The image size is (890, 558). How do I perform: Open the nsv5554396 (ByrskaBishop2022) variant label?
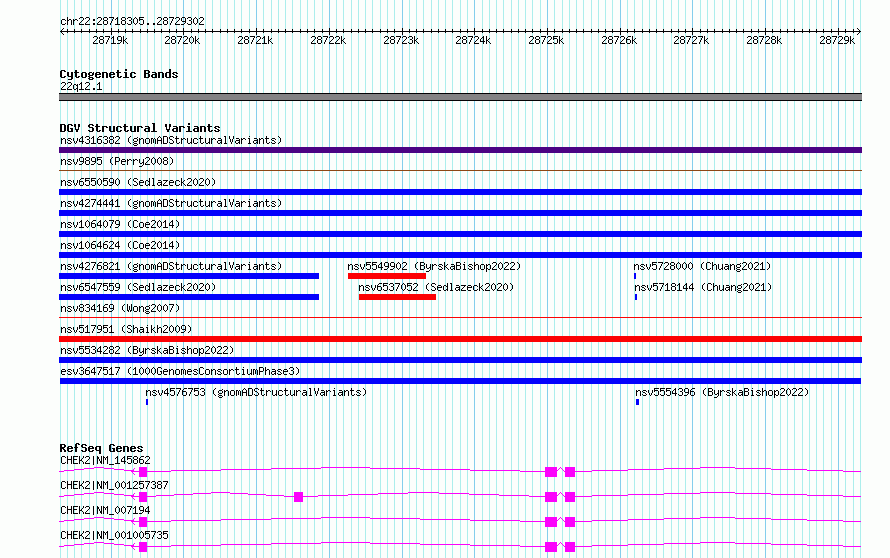721,392
